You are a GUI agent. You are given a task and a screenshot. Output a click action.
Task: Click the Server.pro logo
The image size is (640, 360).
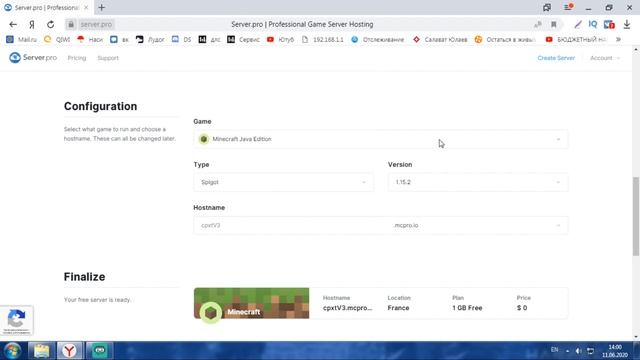point(33,58)
